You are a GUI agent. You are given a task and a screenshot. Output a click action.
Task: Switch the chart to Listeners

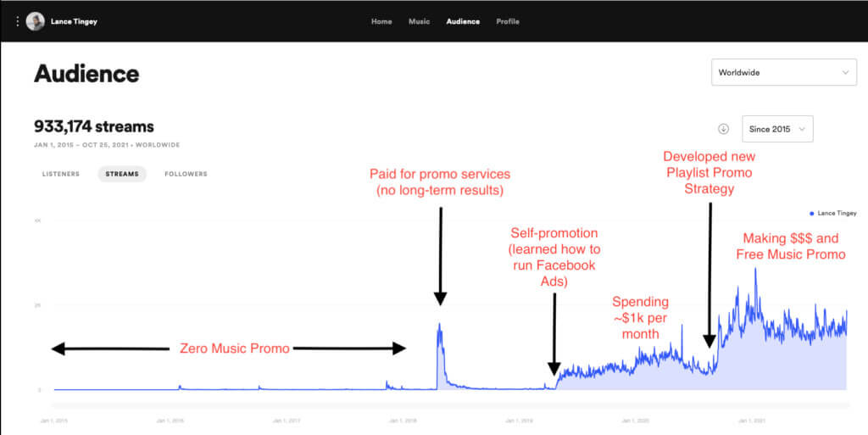[x=61, y=174]
